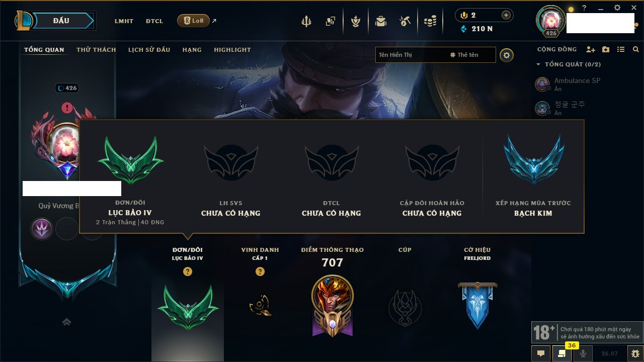Open the Loot backpack icon
The image size is (644, 362).
tap(381, 21)
